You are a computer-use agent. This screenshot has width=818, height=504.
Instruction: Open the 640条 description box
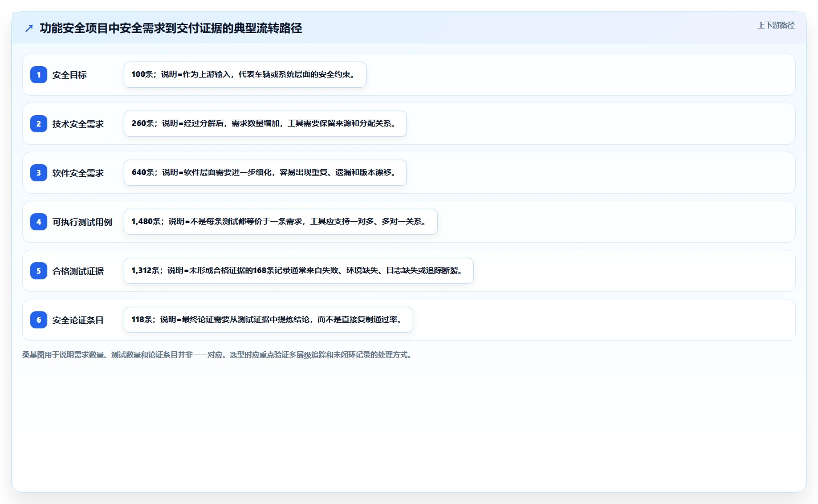click(265, 173)
